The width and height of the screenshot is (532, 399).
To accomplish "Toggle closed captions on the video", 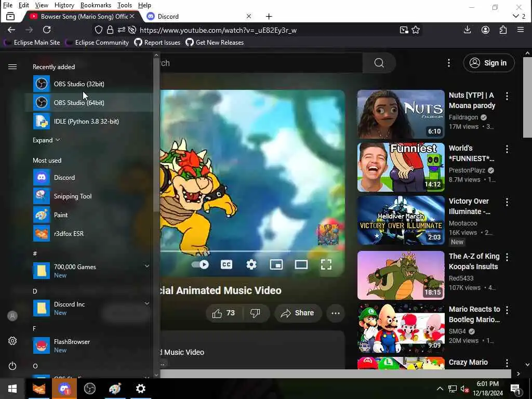I will 227,264.
